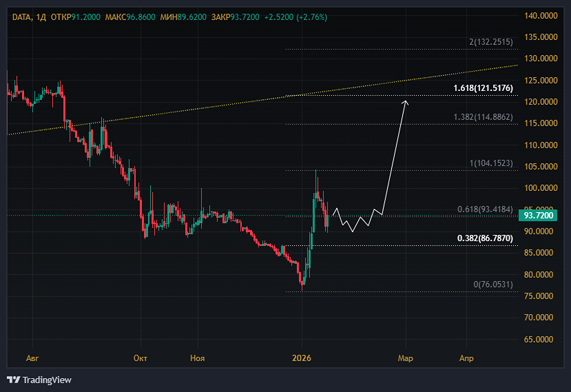This screenshot has width=571, height=392.
Task: Click the 125.0000 price axis label
Action: click(x=541, y=81)
